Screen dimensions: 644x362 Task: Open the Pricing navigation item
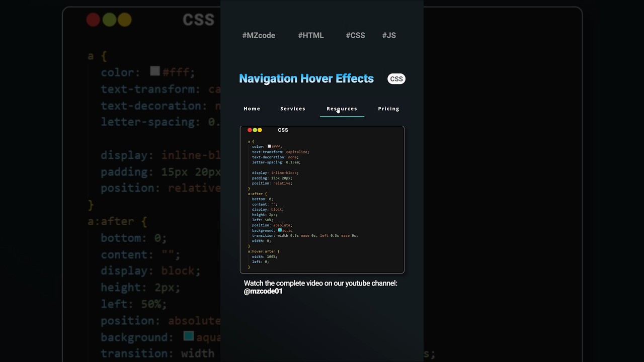point(388,109)
